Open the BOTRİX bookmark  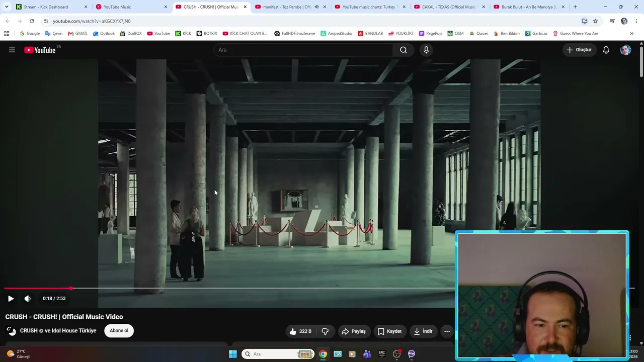[x=207, y=34]
